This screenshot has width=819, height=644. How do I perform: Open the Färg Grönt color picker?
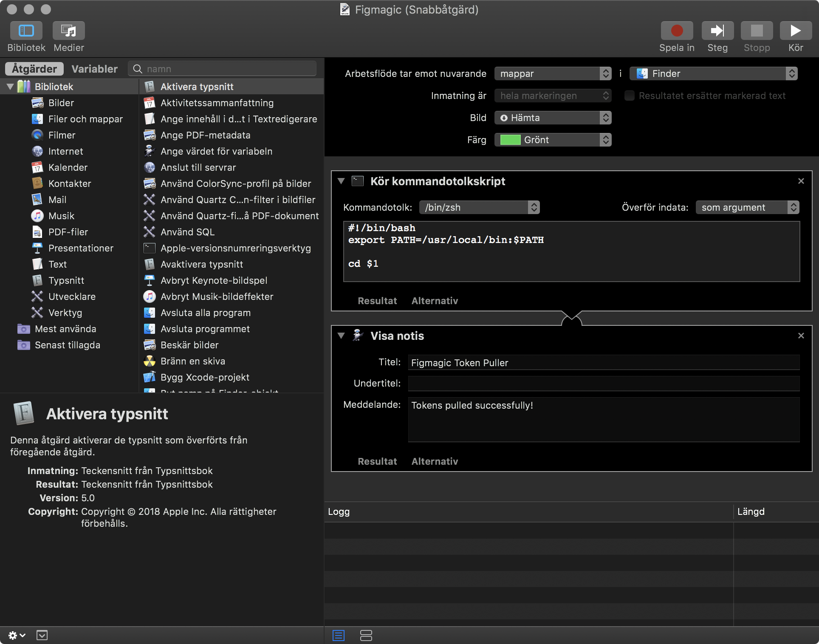[552, 140]
